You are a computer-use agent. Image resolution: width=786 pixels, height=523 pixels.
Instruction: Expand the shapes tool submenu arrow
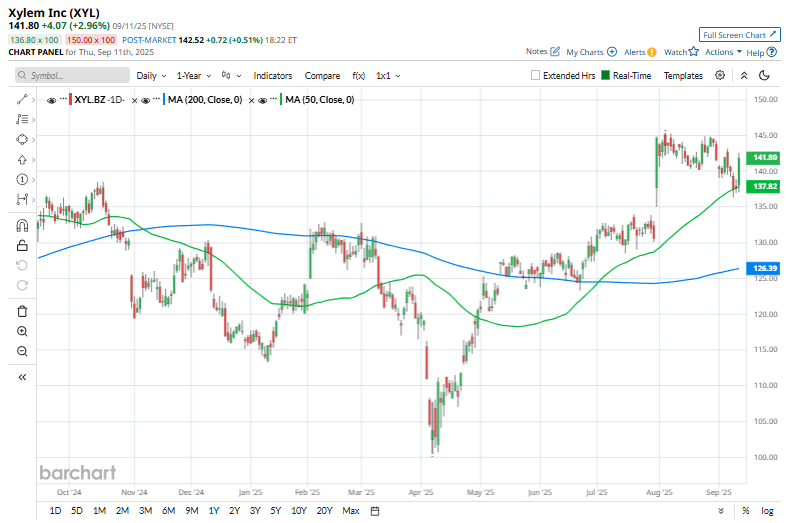pyautogui.click(x=34, y=140)
